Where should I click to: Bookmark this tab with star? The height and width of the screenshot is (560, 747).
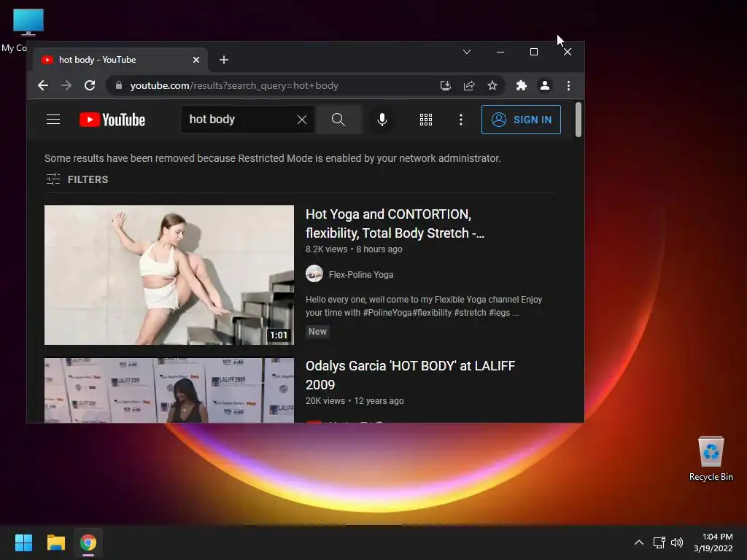492,86
